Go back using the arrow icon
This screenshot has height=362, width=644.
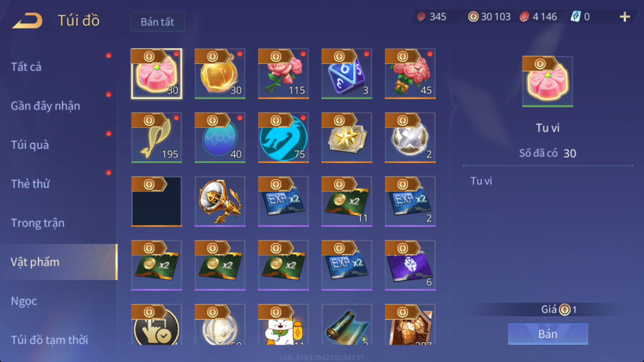pos(28,20)
